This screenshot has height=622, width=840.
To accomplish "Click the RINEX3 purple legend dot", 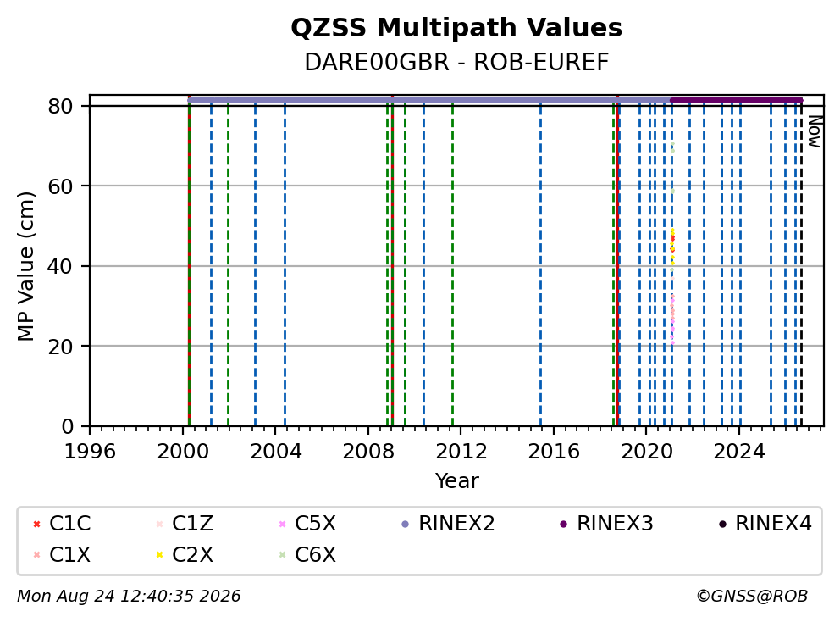I will (563, 524).
